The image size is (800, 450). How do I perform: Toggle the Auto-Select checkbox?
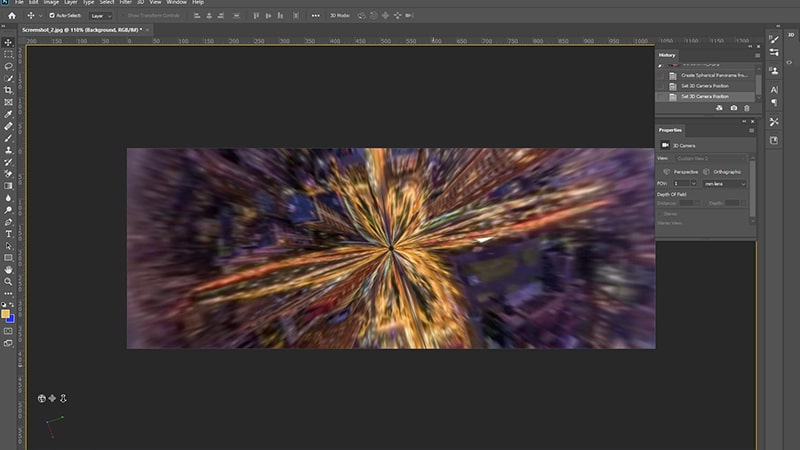click(x=52, y=16)
